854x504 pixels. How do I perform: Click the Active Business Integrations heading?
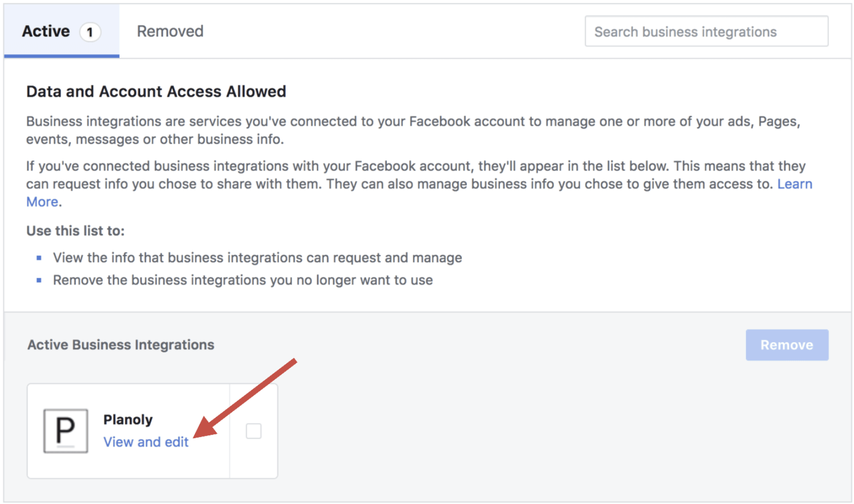click(121, 345)
